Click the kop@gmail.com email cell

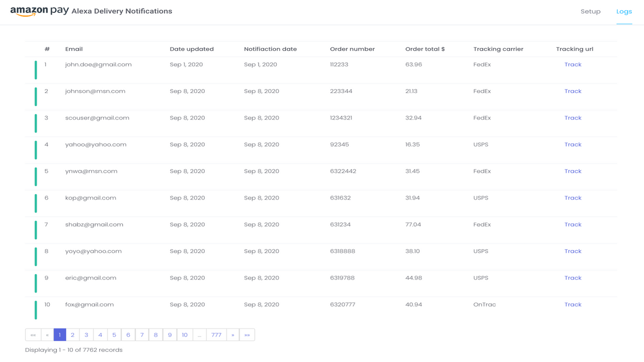91,198
